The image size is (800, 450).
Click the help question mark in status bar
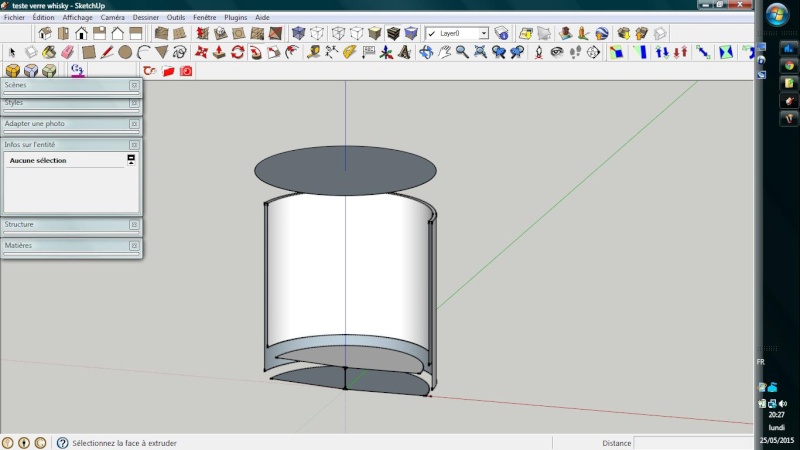[x=62, y=443]
